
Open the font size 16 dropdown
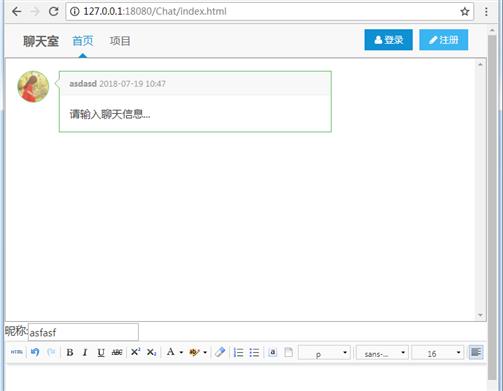point(438,353)
